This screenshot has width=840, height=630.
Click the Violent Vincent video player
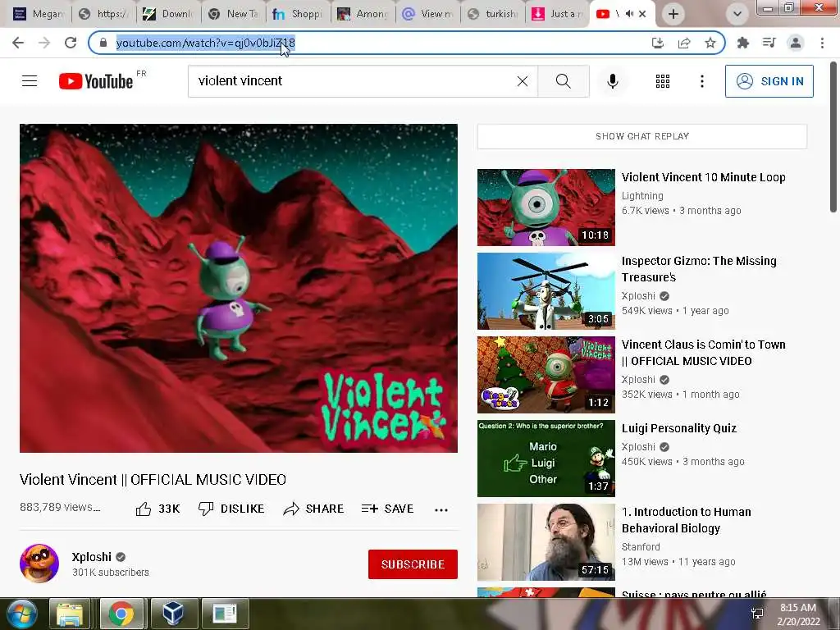pyautogui.click(x=239, y=288)
